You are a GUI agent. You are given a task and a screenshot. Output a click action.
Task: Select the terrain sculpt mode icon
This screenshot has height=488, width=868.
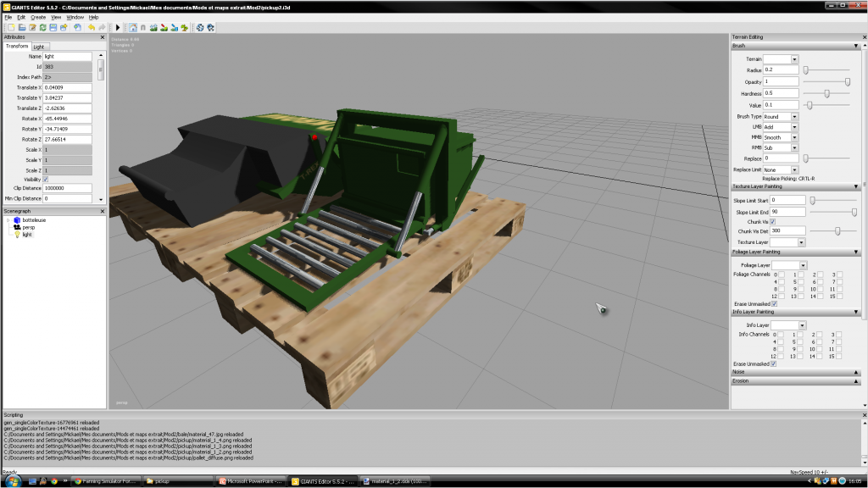(x=153, y=27)
